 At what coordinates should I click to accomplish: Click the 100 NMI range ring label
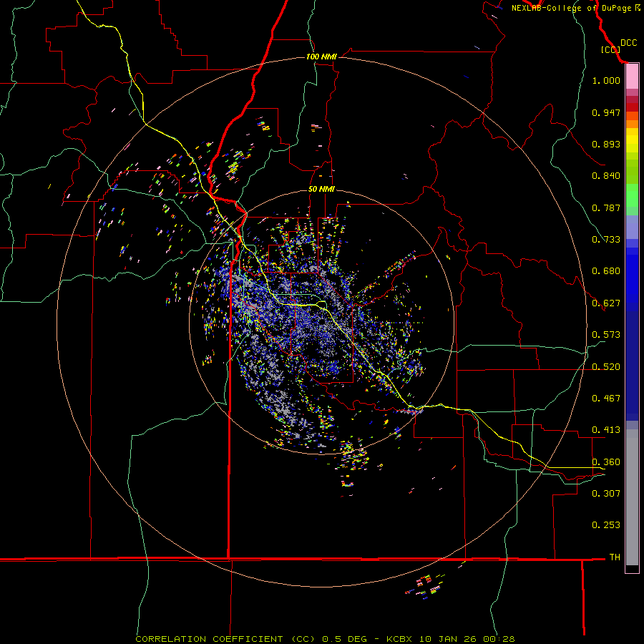pyautogui.click(x=321, y=57)
